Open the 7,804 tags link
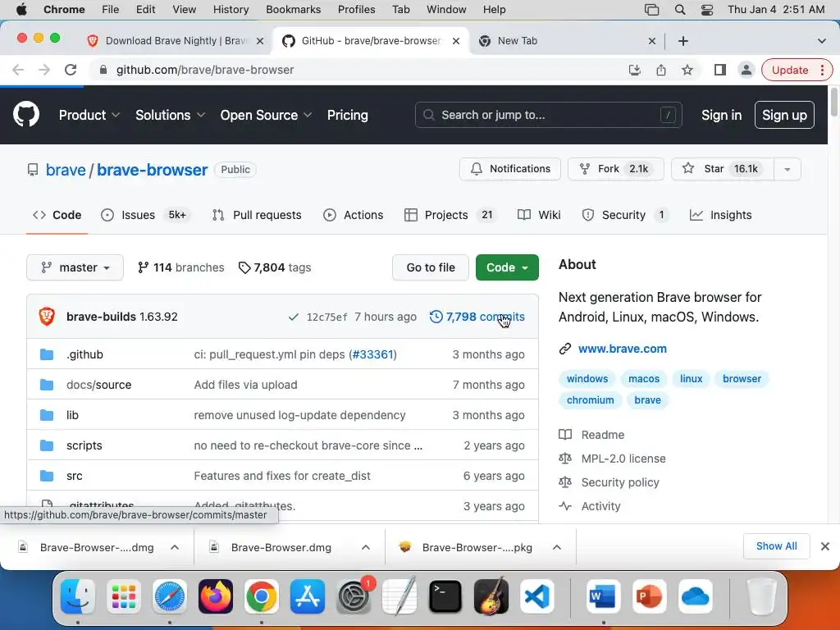Viewport: 840px width, 630px height. point(274,267)
